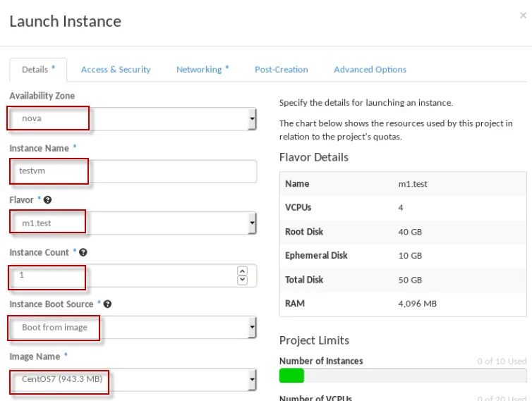Click the Instance Name text field
Viewport: 532px width, 401px height.
click(133, 171)
